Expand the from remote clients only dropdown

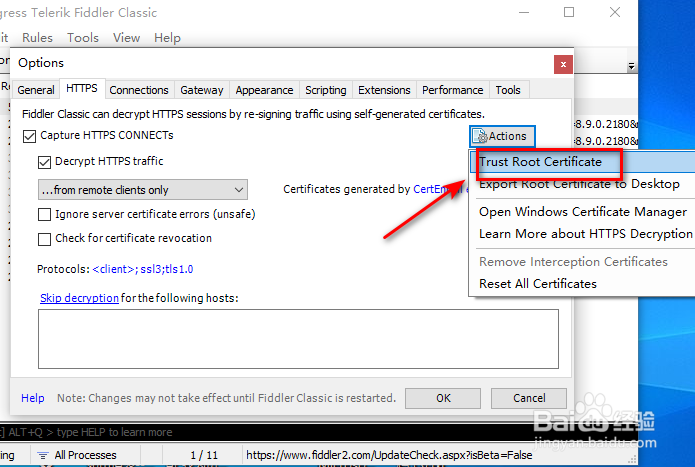pyautogui.click(x=143, y=190)
